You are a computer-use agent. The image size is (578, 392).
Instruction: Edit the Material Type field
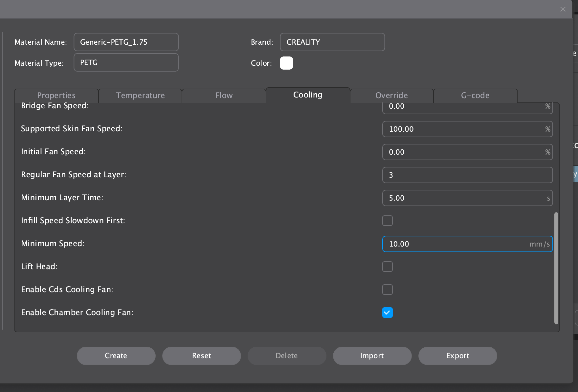(126, 62)
